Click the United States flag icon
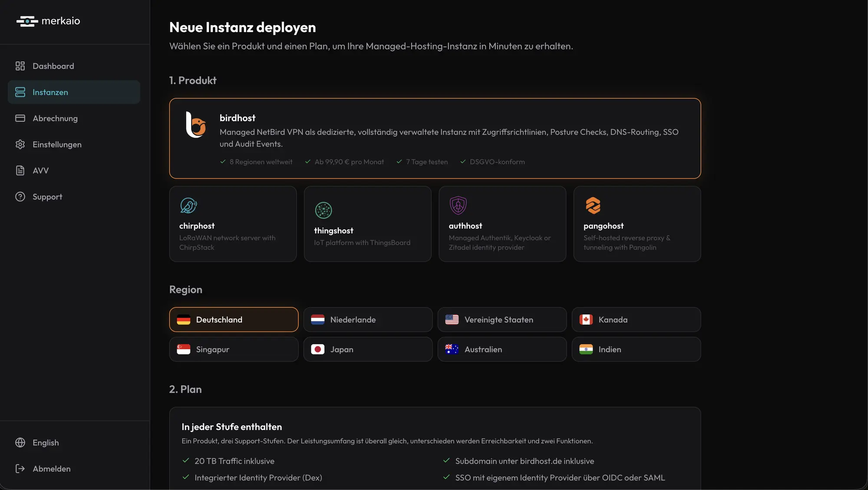This screenshot has height=490, width=868. coord(452,320)
